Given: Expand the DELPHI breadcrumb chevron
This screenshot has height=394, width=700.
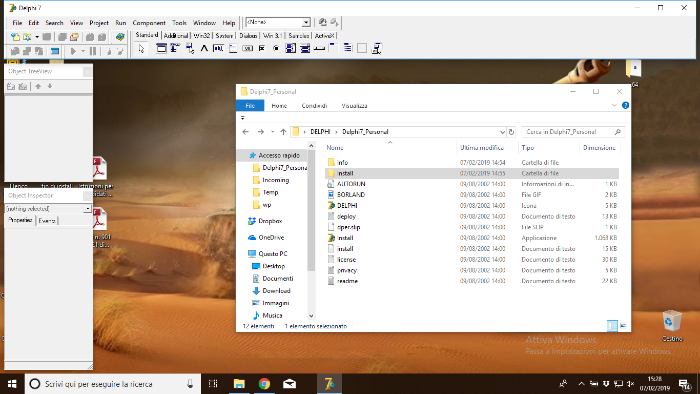Looking at the screenshot, I should click(336, 132).
